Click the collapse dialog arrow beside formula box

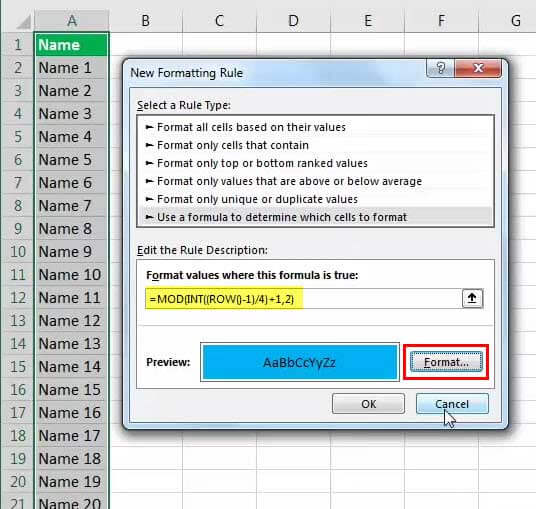point(472,298)
